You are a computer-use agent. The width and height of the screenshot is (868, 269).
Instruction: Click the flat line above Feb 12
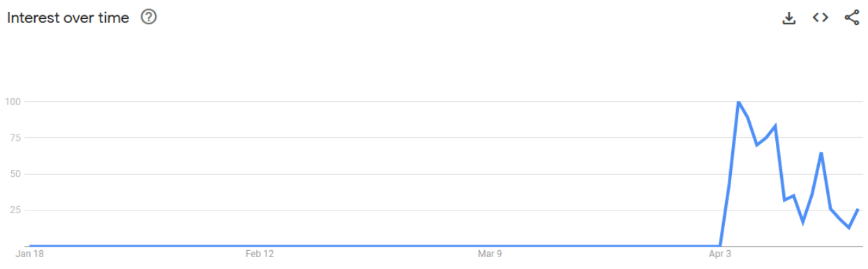point(260,246)
